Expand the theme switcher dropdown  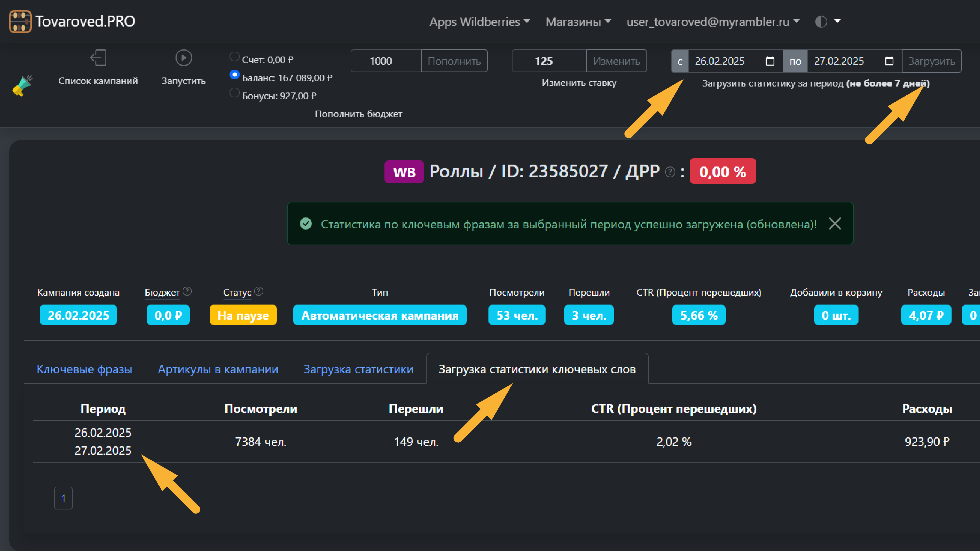click(828, 21)
